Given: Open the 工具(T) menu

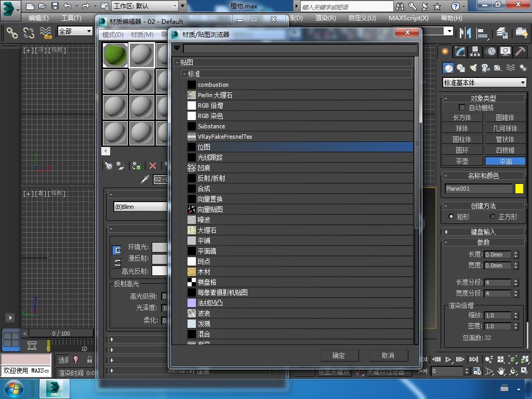Looking at the screenshot, I should (71, 18).
